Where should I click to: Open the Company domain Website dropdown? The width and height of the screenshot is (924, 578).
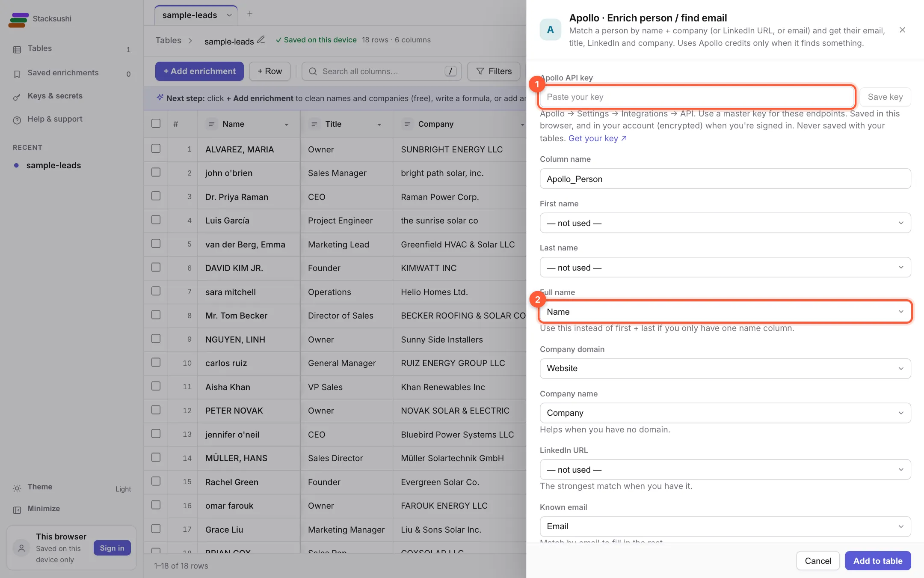click(725, 369)
